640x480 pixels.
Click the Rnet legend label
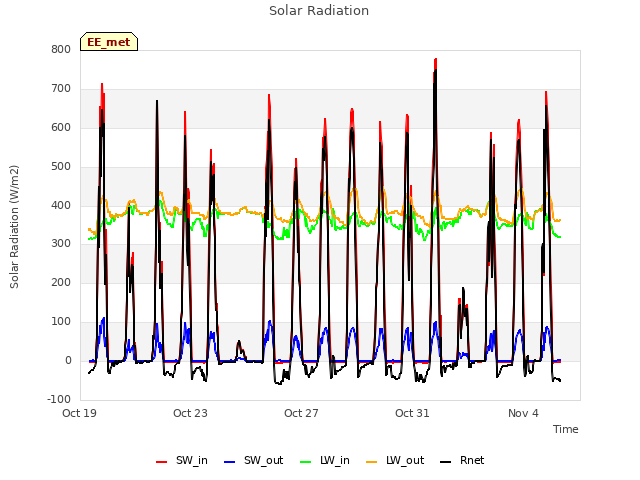(472, 461)
